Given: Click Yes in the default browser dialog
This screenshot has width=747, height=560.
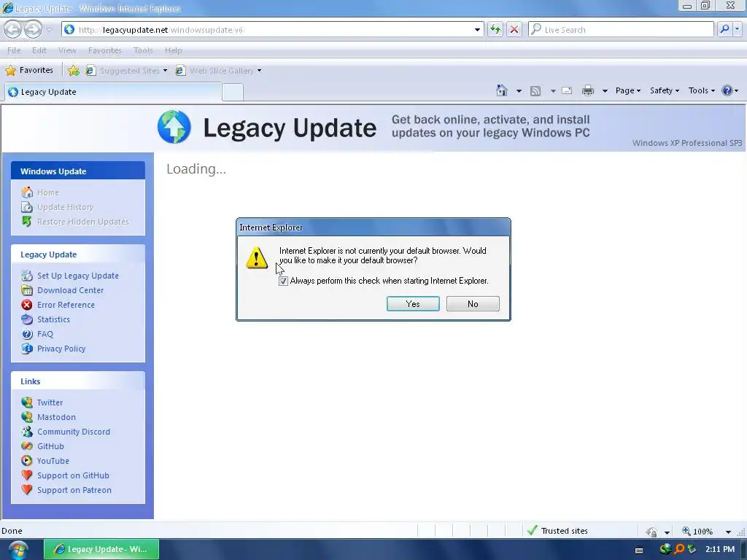Looking at the screenshot, I should point(413,304).
